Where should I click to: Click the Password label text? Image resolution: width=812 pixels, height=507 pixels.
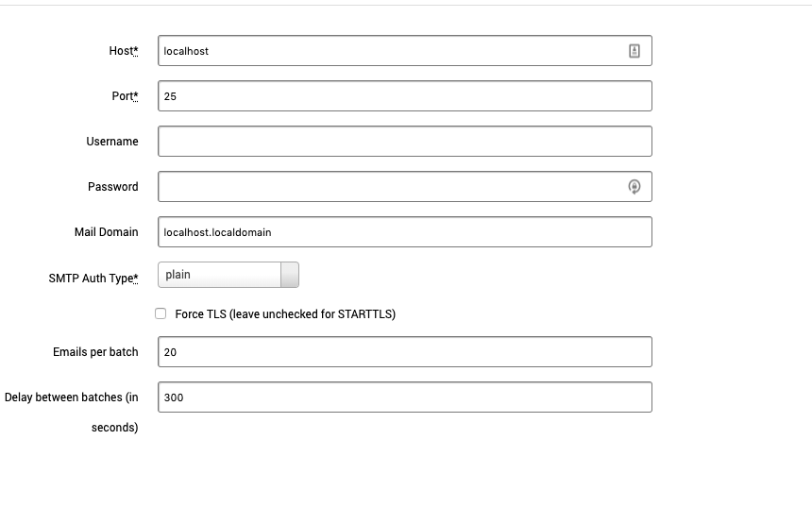pyautogui.click(x=113, y=187)
